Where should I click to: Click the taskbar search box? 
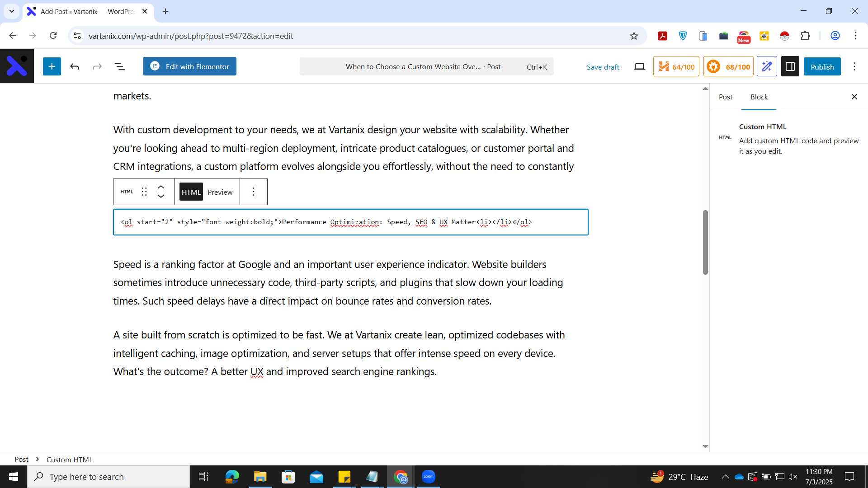pyautogui.click(x=108, y=477)
